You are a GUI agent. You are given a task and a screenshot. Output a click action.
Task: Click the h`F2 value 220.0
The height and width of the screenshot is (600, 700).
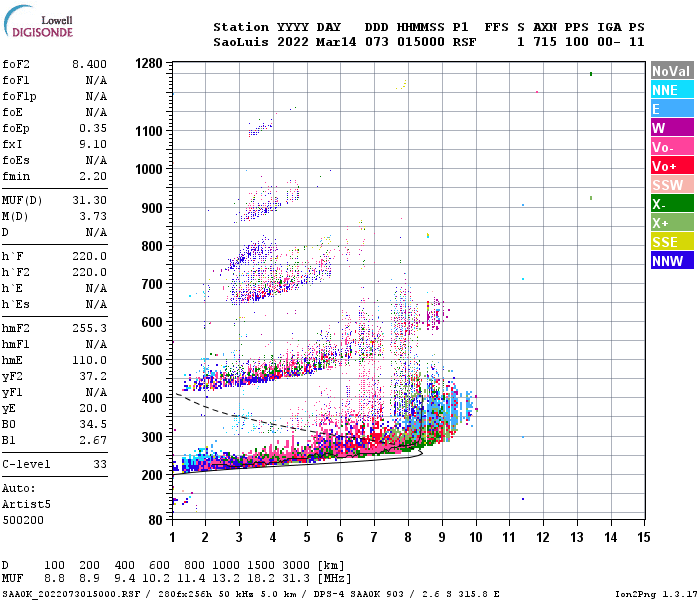(x=90, y=272)
